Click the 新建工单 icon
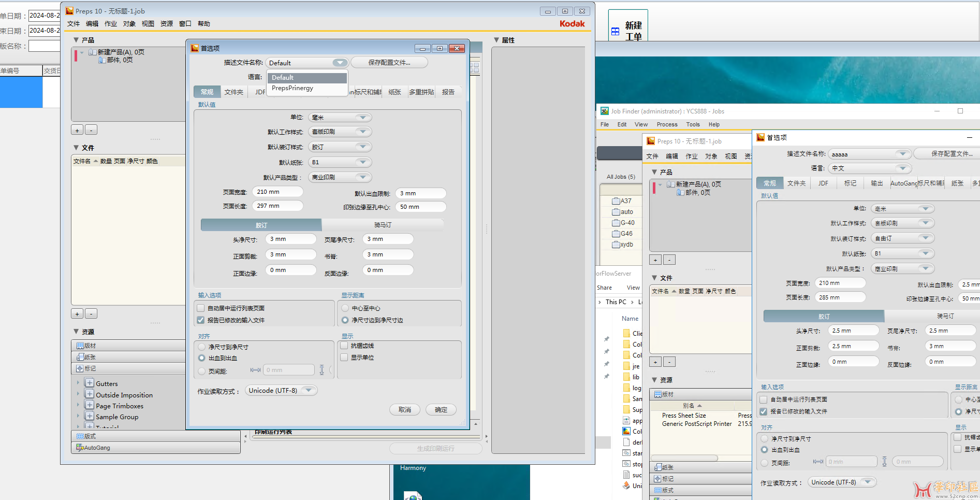Viewport: 980px width, 500px height. 615,32
